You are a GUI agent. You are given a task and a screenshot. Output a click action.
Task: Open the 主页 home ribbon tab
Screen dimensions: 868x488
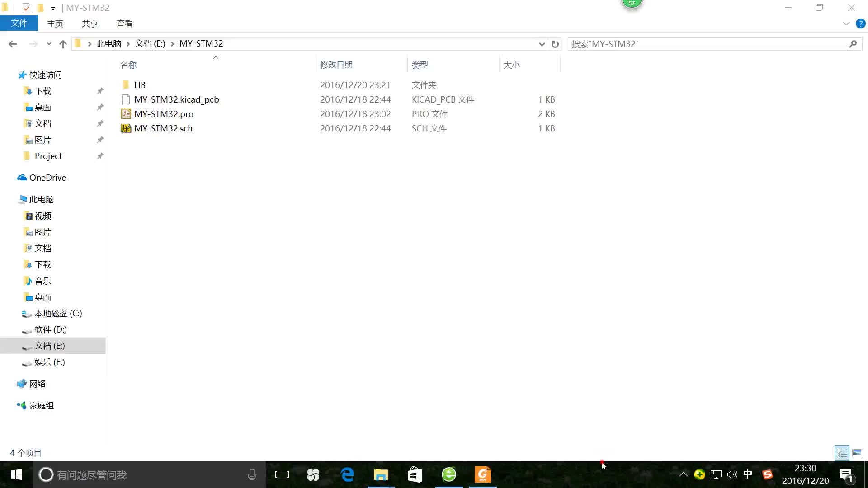55,23
